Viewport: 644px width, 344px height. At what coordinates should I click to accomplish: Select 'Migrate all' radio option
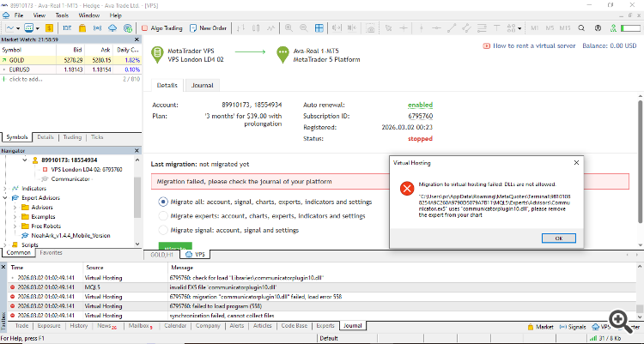pos(163,202)
